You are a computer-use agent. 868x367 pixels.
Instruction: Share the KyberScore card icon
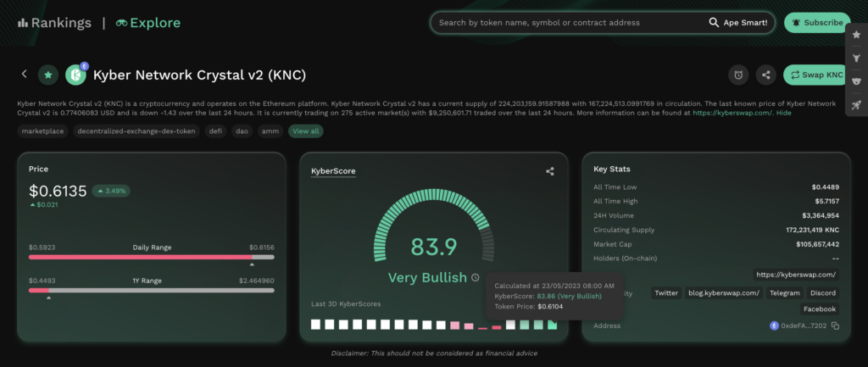(549, 171)
